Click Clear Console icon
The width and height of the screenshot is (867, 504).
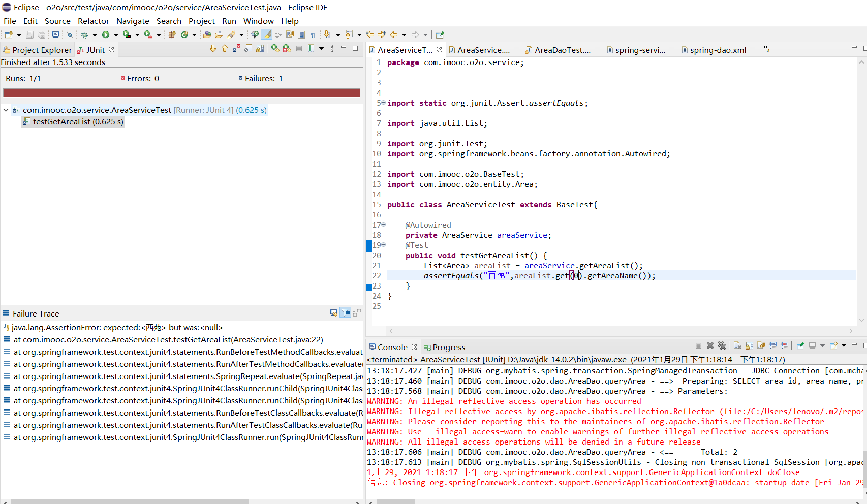pyautogui.click(x=737, y=346)
